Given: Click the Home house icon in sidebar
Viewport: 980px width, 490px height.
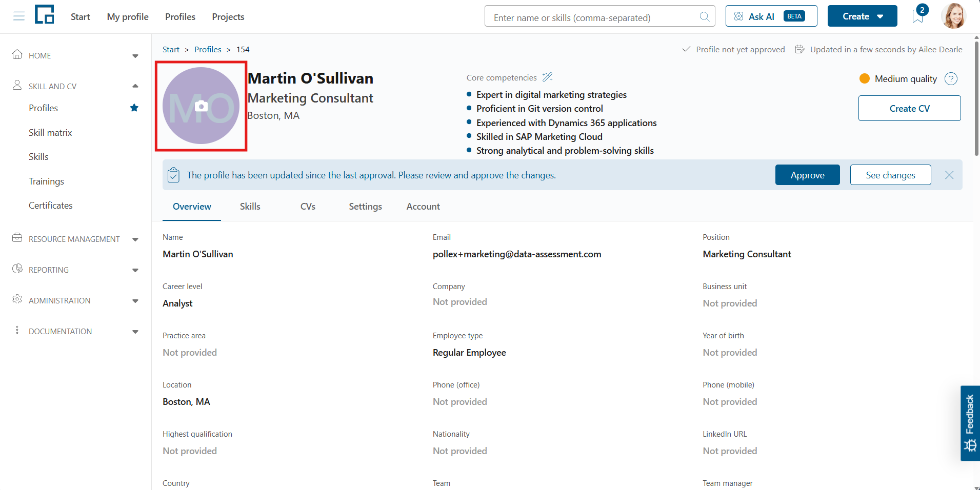Looking at the screenshot, I should coord(17,54).
